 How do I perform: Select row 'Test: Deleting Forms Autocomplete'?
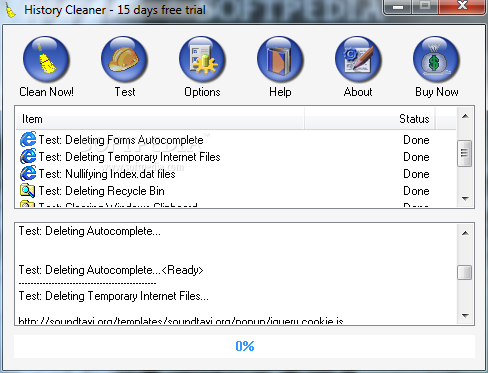point(236,140)
